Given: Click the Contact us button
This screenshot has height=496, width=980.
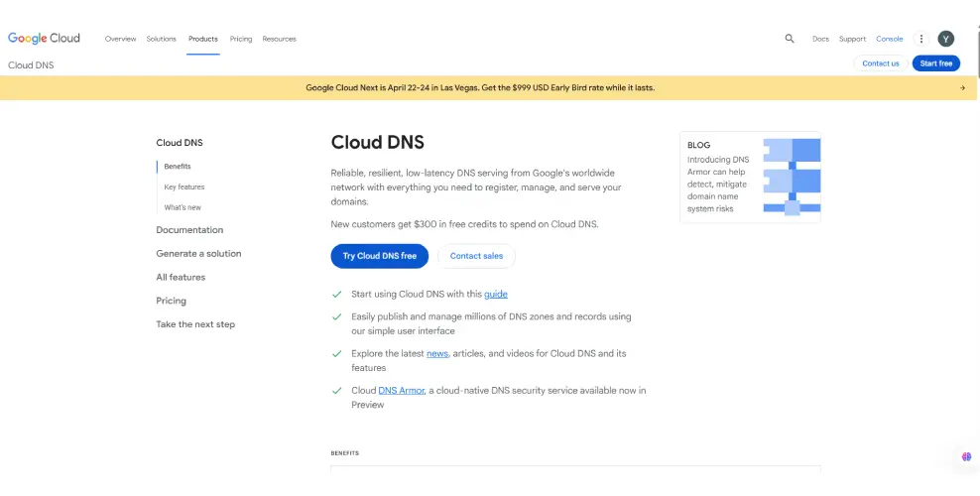Looking at the screenshot, I should pyautogui.click(x=880, y=63).
